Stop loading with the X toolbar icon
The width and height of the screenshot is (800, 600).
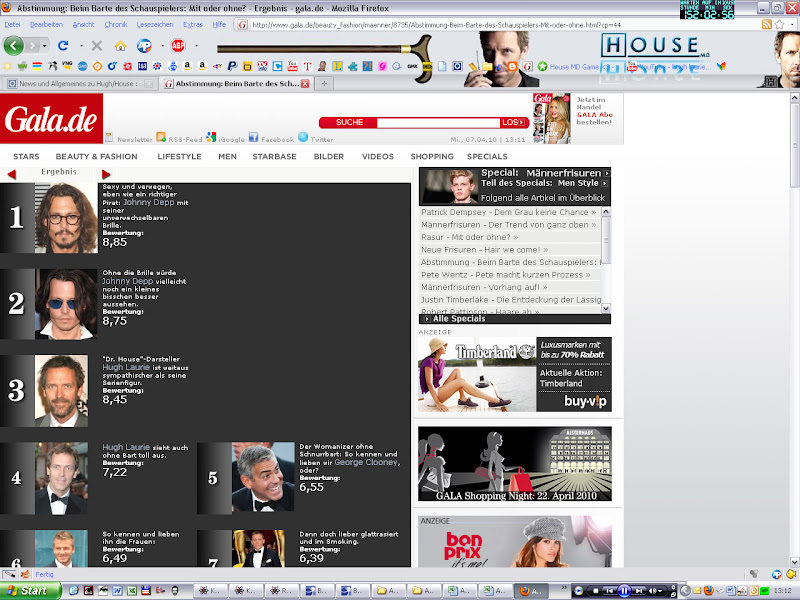pyautogui.click(x=96, y=45)
